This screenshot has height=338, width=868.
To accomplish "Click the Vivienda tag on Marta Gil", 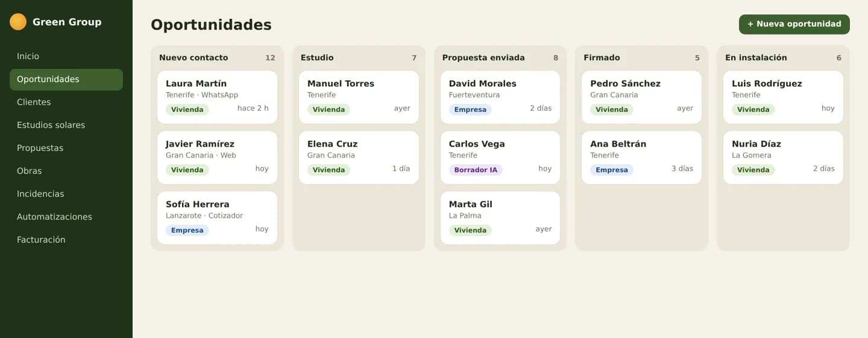I will [470, 230].
